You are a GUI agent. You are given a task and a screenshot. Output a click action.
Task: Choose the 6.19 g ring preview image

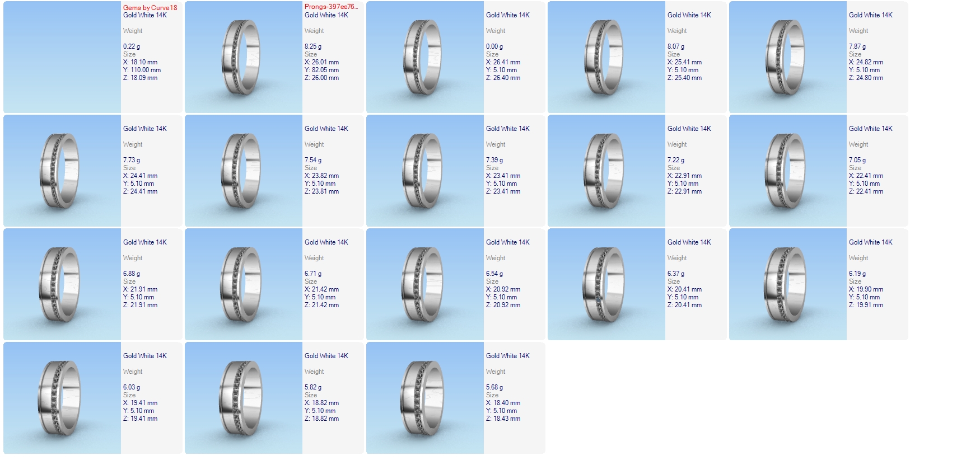tap(788, 284)
